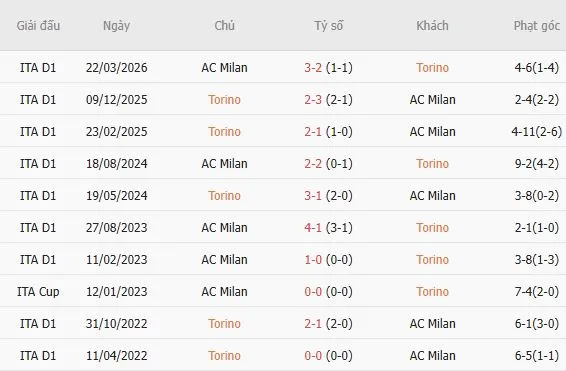Open Torino home team on 23/02/2025
Image resolution: width=566 pixels, height=371 pixels.
[225, 132]
